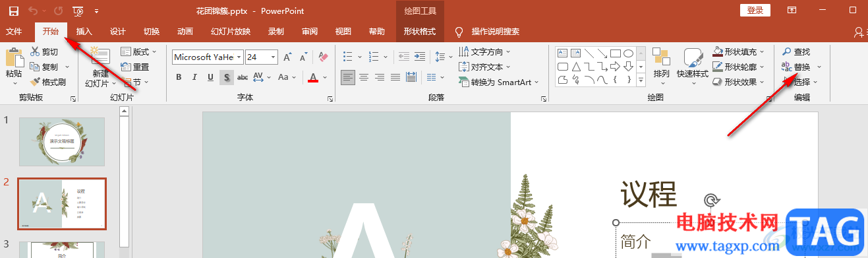Screen dimensions: 868x258
Task: Align text right
Action: click(x=380, y=77)
